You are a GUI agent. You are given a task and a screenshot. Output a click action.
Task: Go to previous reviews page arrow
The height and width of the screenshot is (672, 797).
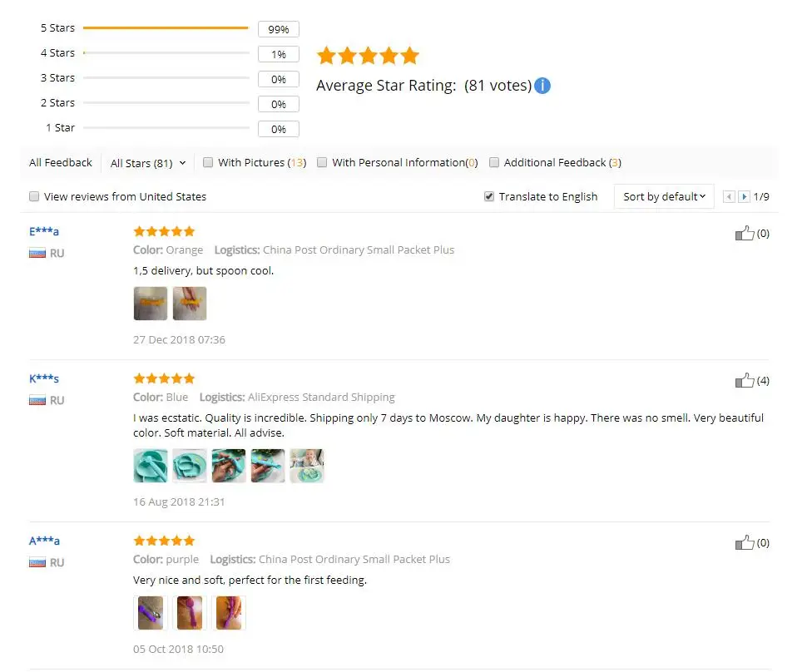(729, 197)
